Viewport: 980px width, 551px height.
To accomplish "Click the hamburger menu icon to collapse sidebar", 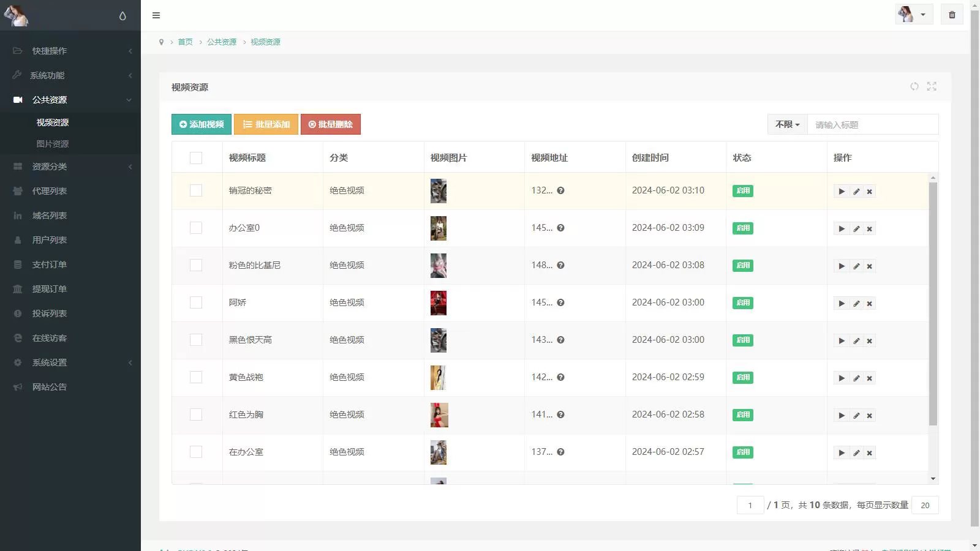I will [156, 15].
